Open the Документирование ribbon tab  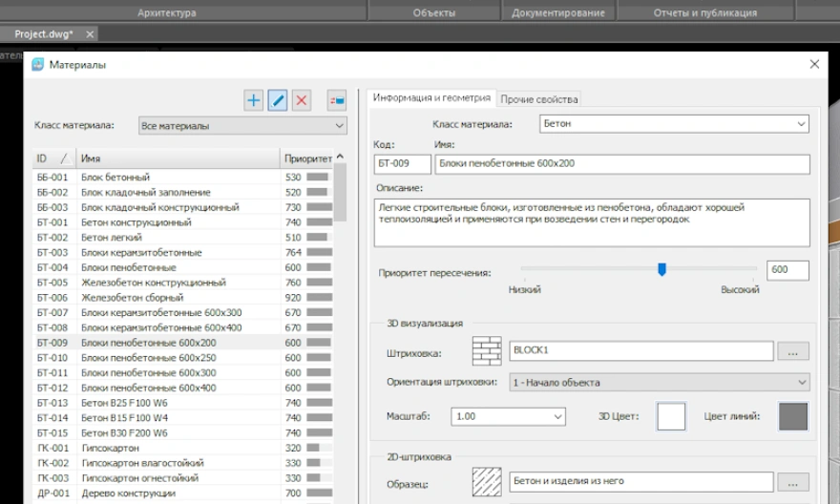(557, 12)
